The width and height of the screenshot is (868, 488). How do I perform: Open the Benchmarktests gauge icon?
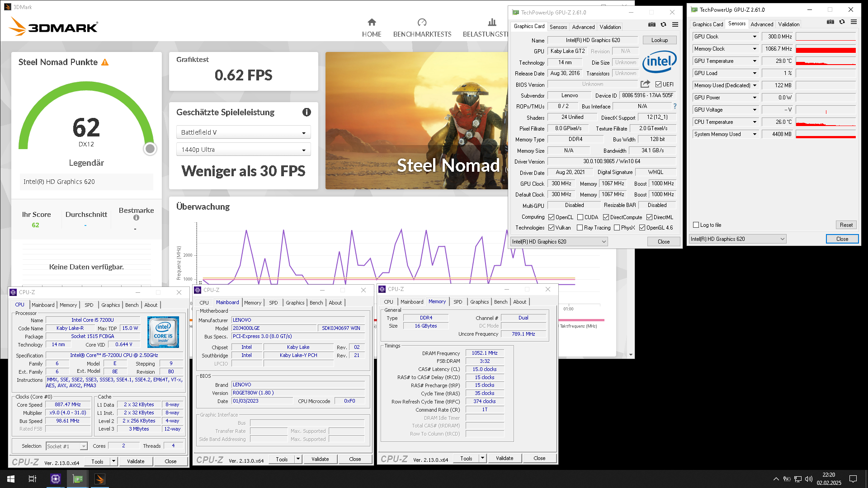(x=422, y=22)
